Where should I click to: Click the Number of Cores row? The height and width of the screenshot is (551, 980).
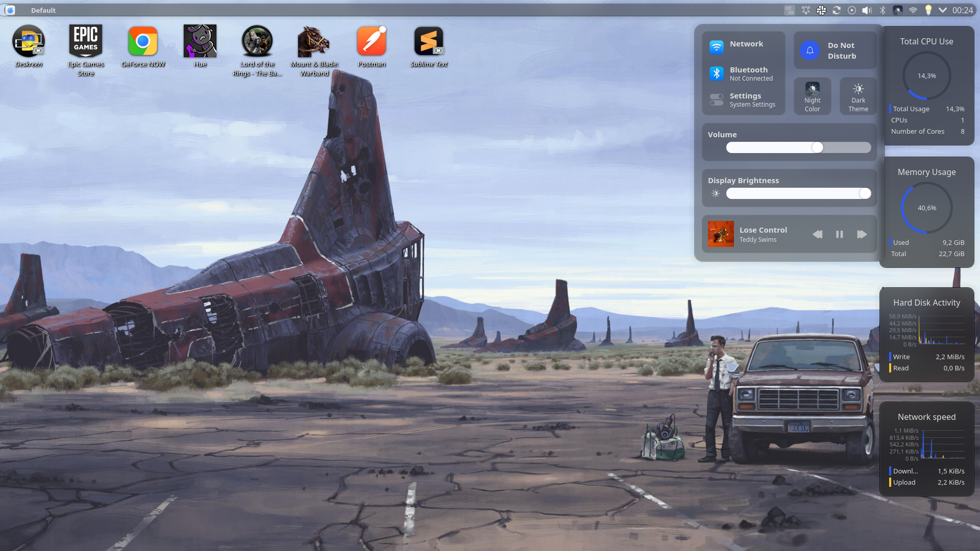(x=927, y=131)
